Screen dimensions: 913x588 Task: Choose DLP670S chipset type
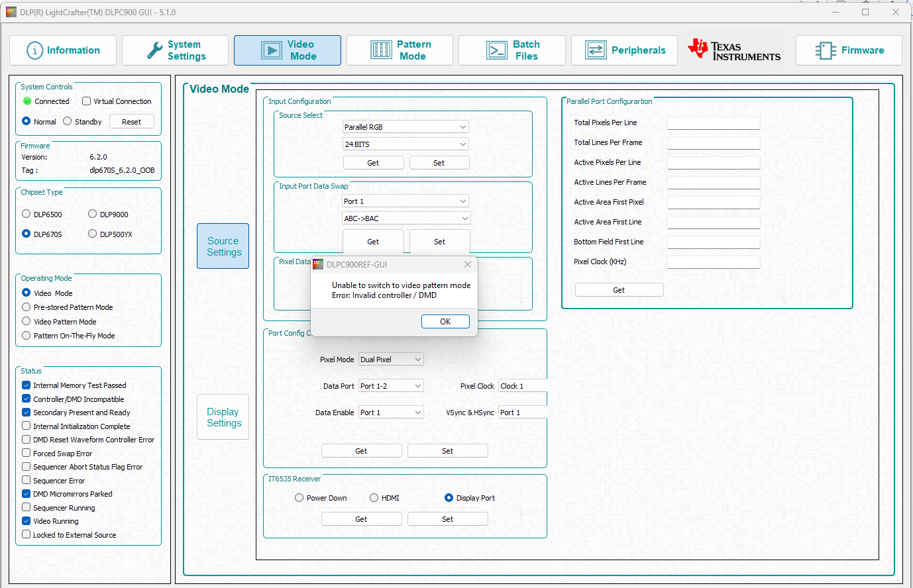[27, 234]
